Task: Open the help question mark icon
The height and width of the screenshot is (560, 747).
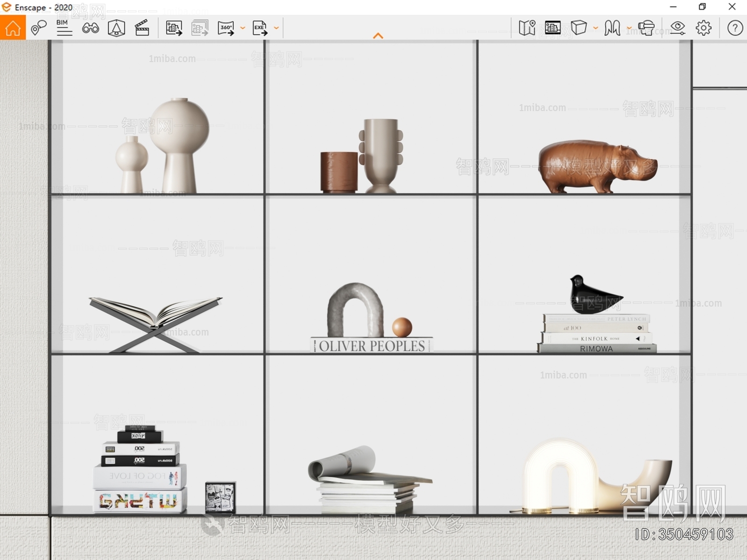Action: [x=735, y=28]
